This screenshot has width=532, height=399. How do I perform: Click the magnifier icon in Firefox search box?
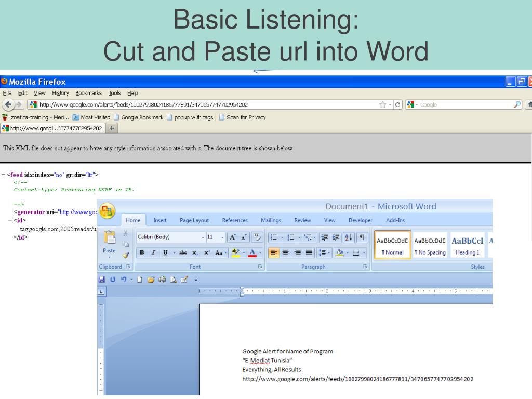[x=517, y=104]
